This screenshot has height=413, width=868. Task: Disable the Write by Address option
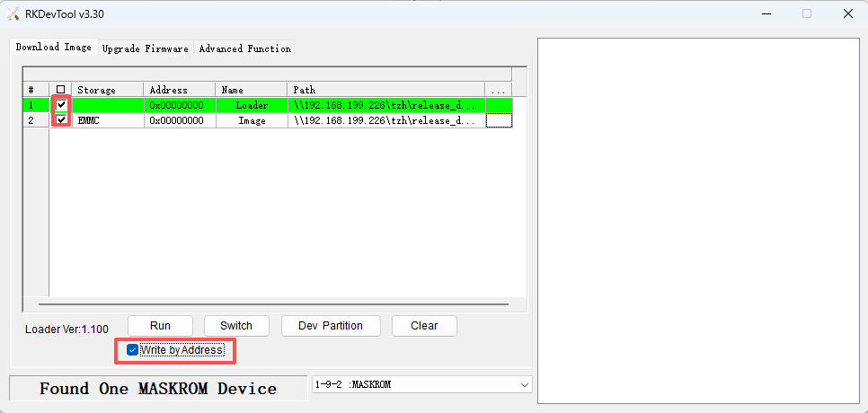tap(133, 349)
